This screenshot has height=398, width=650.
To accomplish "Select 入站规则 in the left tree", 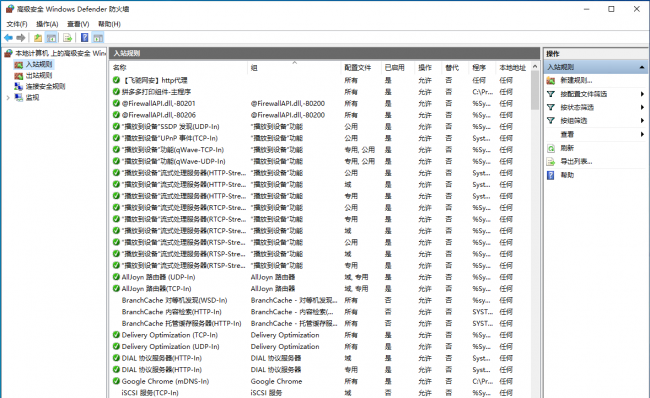I will click(x=39, y=64).
